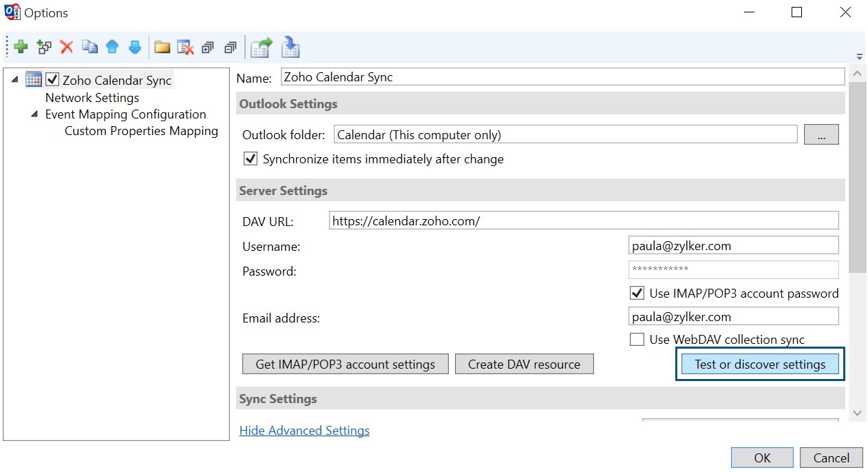Move profile down with blue down arrow

point(135,48)
